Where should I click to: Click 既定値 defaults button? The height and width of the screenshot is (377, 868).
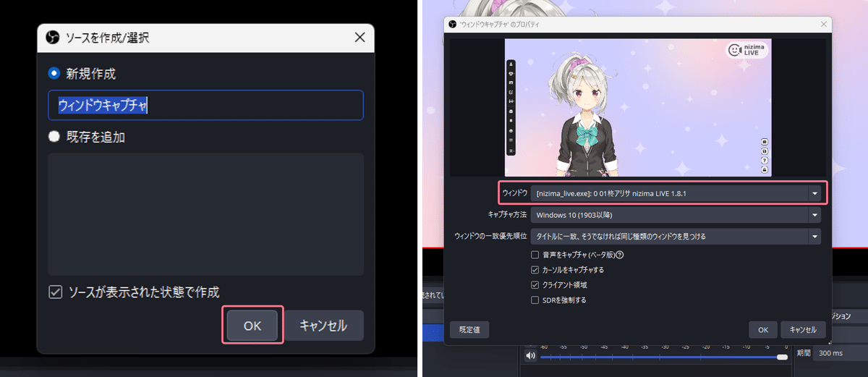click(x=469, y=330)
